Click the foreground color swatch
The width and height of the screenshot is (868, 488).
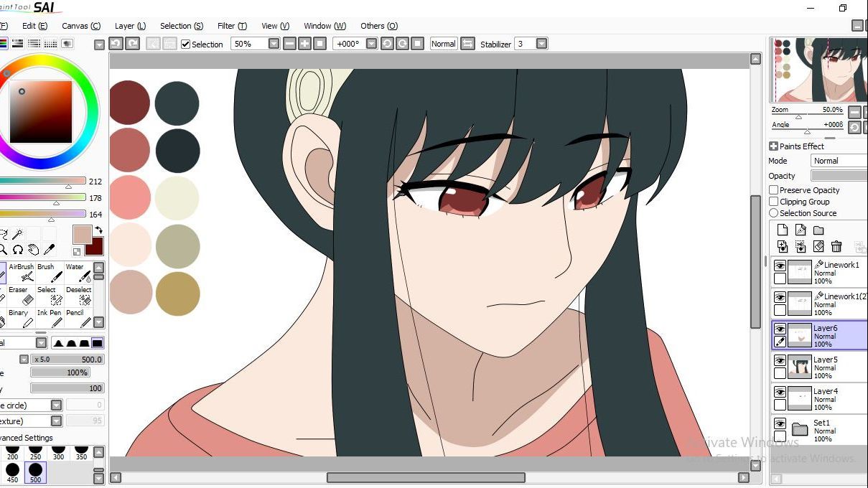click(82, 235)
